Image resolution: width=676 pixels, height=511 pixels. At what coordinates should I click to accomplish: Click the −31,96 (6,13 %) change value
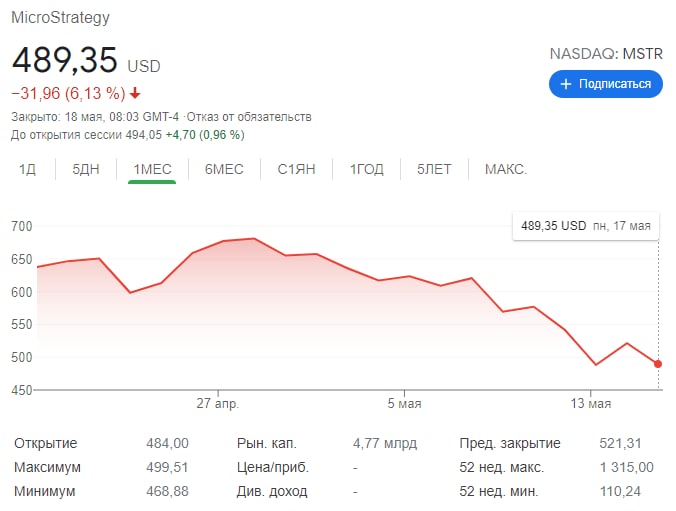pos(68,93)
